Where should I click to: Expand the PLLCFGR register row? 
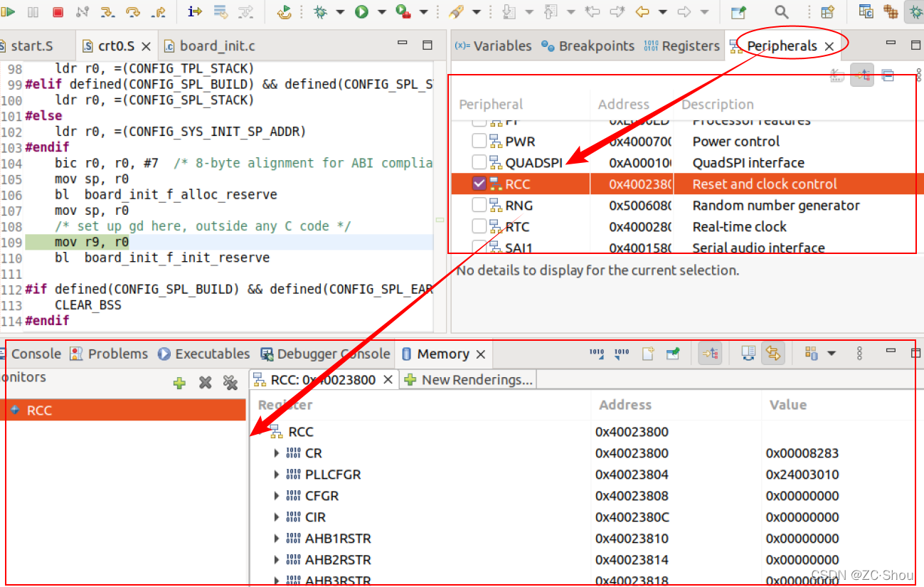pos(277,475)
